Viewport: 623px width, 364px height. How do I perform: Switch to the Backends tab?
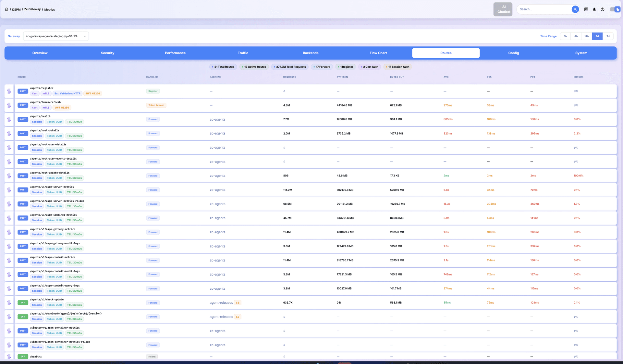pyautogui.click(x=311, y=53)
